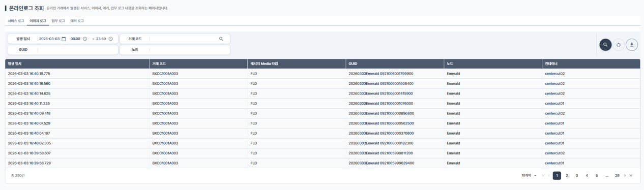Click the magnifier inside 거래 코드 field
Viewport: 644px width, 190px height.
[221, 39]
